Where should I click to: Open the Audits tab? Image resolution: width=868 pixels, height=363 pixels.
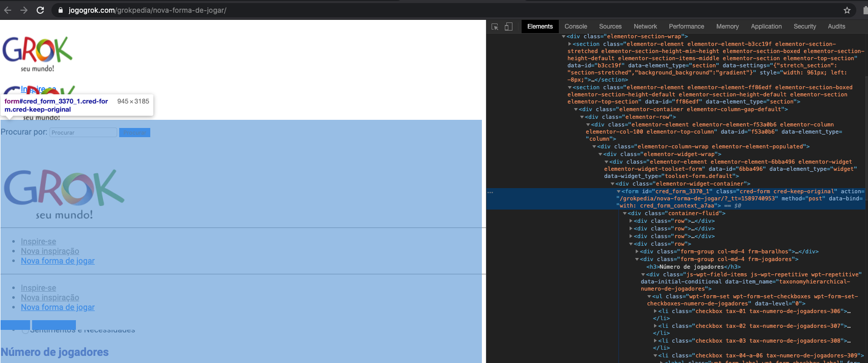click(x=836, y=27)
